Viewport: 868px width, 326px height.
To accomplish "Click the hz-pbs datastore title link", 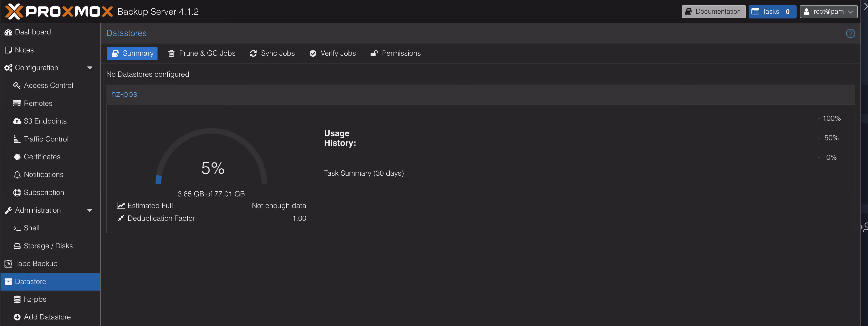I will pyautogui.click(x=124, y=94).
